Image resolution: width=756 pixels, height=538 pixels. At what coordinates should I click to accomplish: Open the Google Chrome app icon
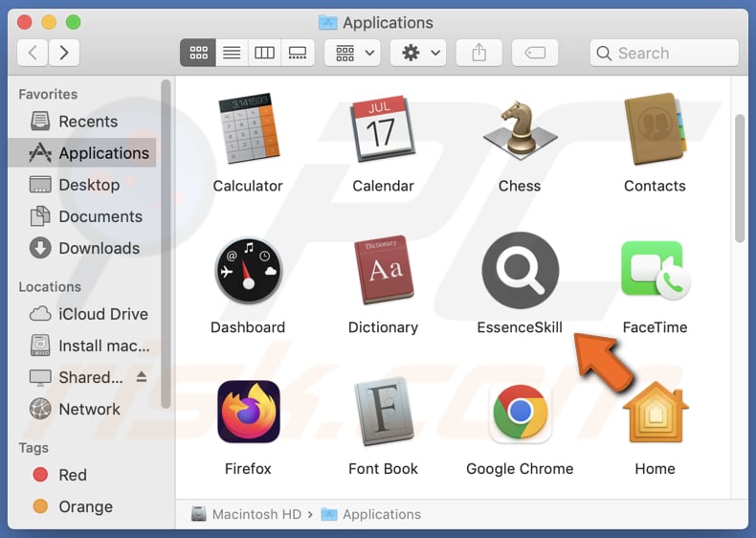pyautogui.click(x=521, y=412)
